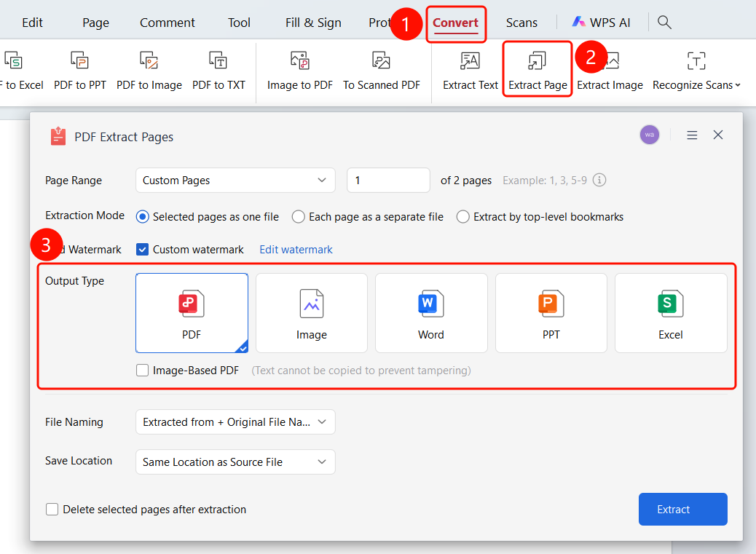Enable the Image-Based PDF checkbox
Image resolution: width=756 pixels, height=554 pixels.
coord(142,371)
